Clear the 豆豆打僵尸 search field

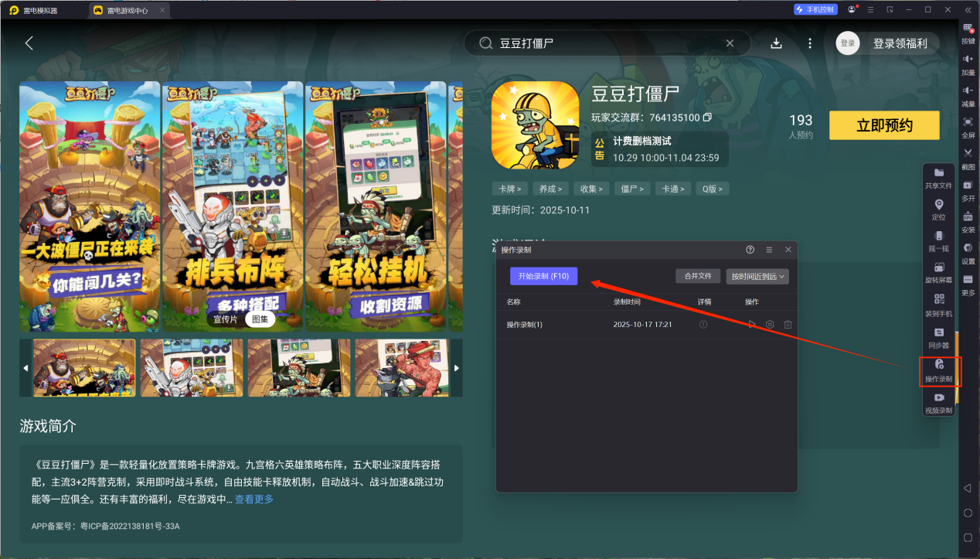pyautogui.click(x=730, y=43)
